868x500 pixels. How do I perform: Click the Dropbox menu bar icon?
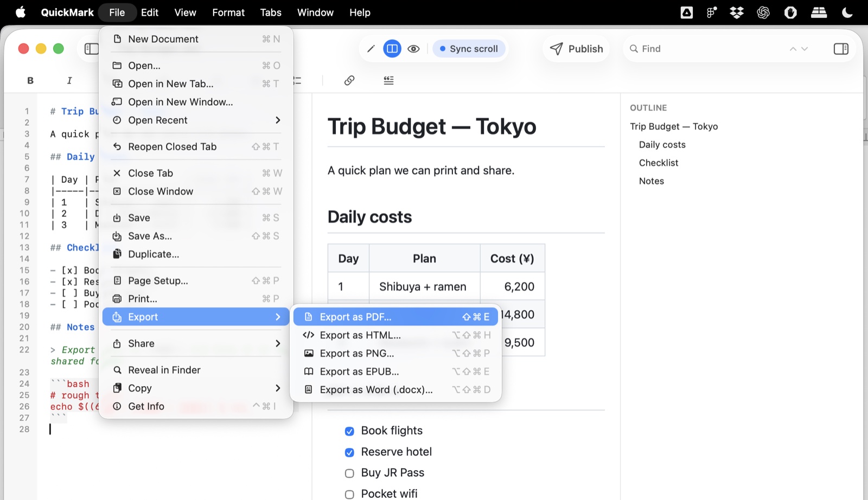(x=737, y=12)
